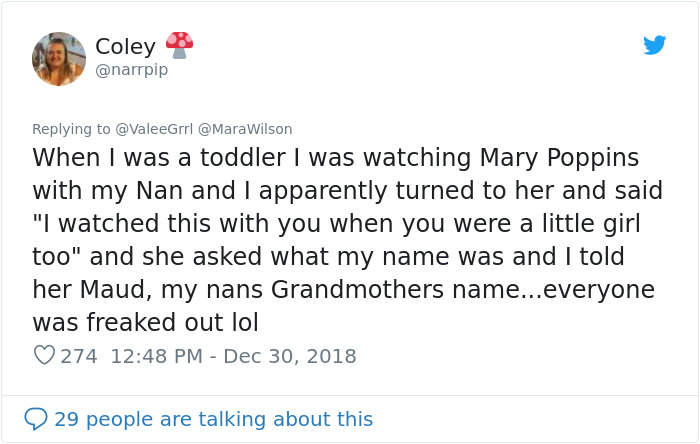Image resolution: width=700 pixels, height=444 pixels.
Task: Click the 274 likes count
Action: tap(79, 355)
